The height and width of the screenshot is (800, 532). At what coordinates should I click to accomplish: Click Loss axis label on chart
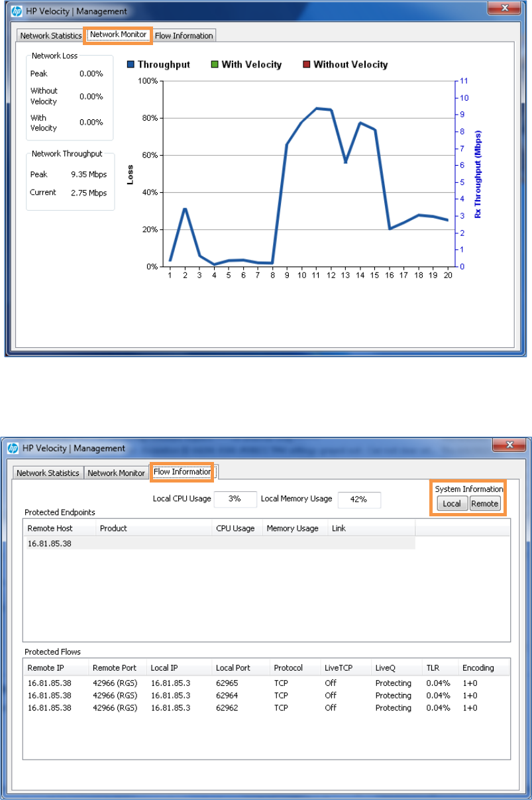coord(131,174)
